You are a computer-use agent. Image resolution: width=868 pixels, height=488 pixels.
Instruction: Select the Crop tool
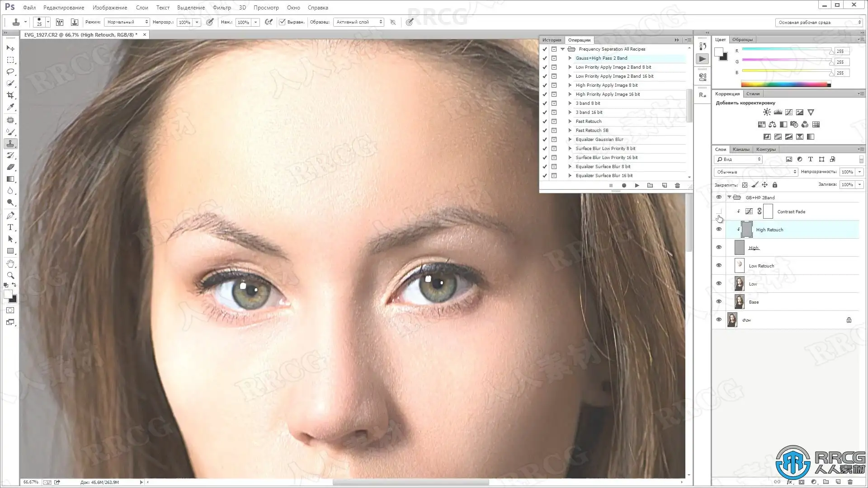tap(10, 95)
